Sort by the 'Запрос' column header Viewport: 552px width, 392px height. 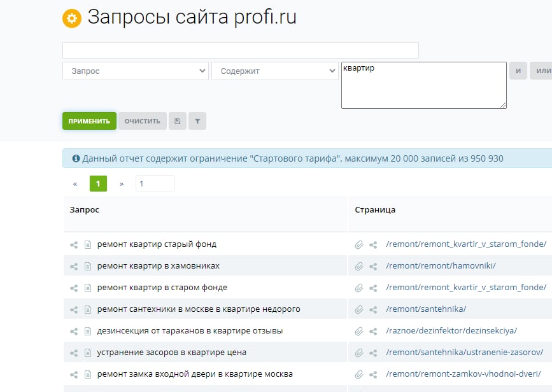(x=85, y=210)
